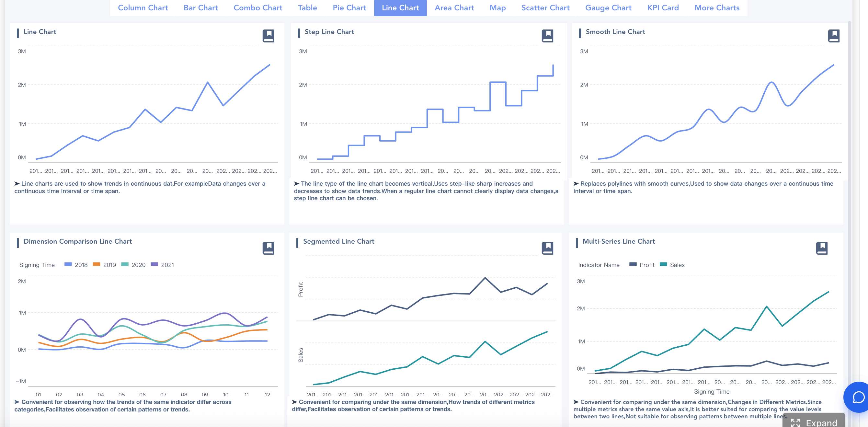The width and height of the screenshot is (868, 427).
Task: Select the KPI Card tab
Action: tap(663, 8)
